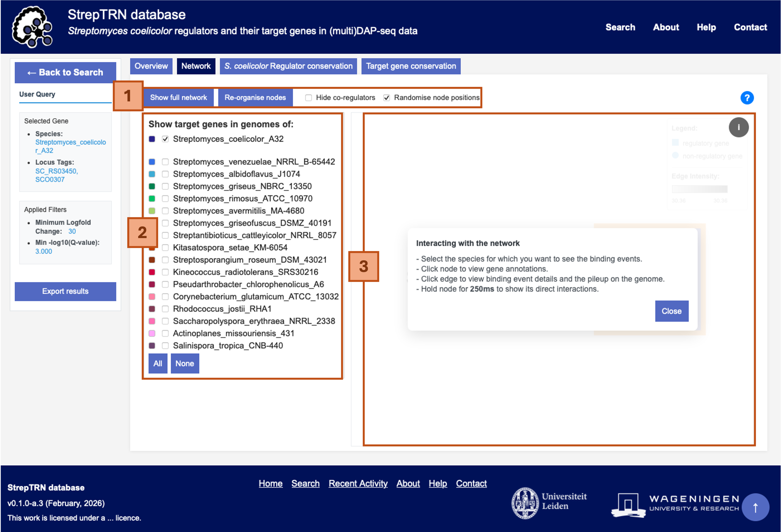Check Streptomyces_albidoflavus_J1074 genome
The image size is (781, 532).
pos(165,174)
